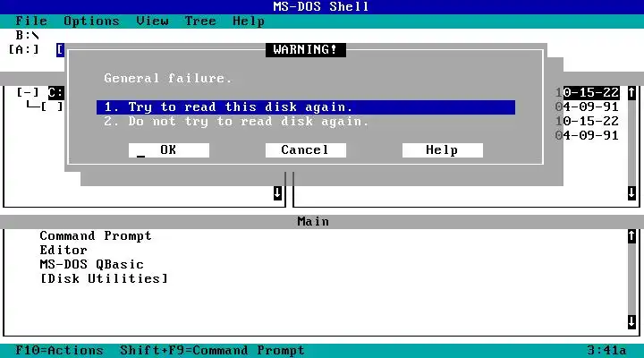Screen dimensions: 644x358
Task: Open the File menu
Action: pyautogui.click(x=31, y=21)
